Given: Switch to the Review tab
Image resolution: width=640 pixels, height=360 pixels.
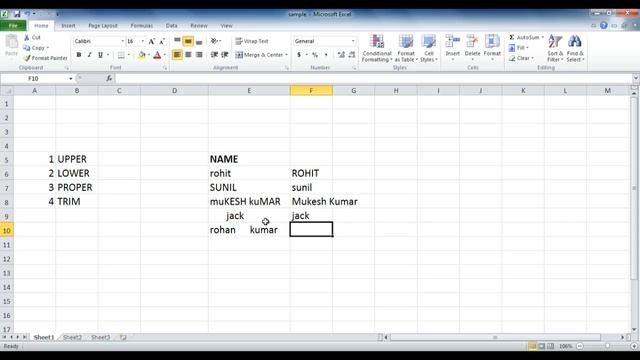Looking at the screenshot, I should click(199, 25).
